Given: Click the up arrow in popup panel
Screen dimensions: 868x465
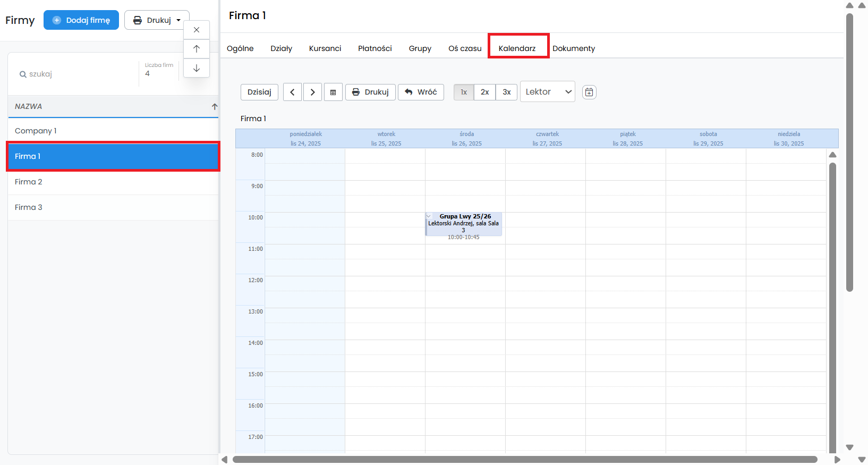Looking at the screenshot, I should (197, 49).
